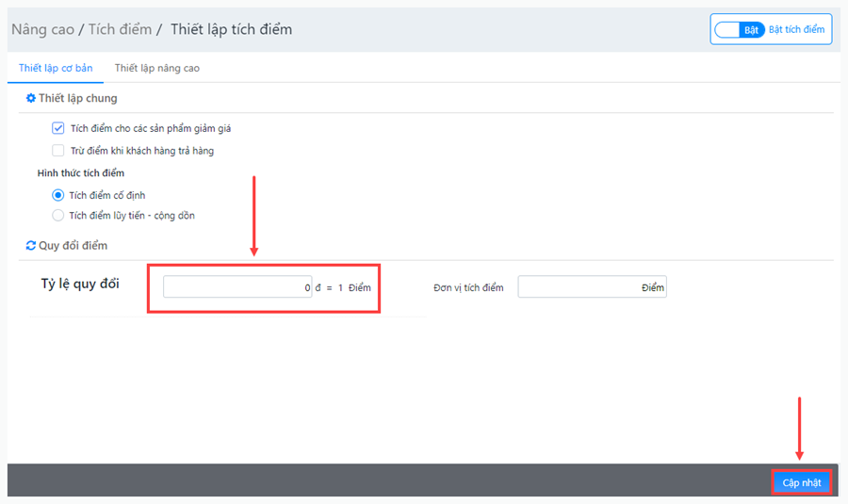This screenshot has height=504, width=848.
Task: Click the Thiết lập tích điểm breadcrumb title
Action: pos(232,29)
